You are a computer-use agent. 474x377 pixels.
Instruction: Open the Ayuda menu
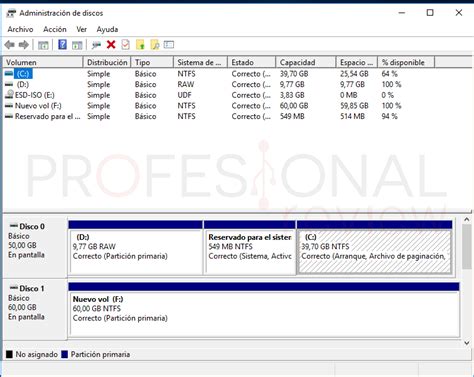tap(107, 29)
